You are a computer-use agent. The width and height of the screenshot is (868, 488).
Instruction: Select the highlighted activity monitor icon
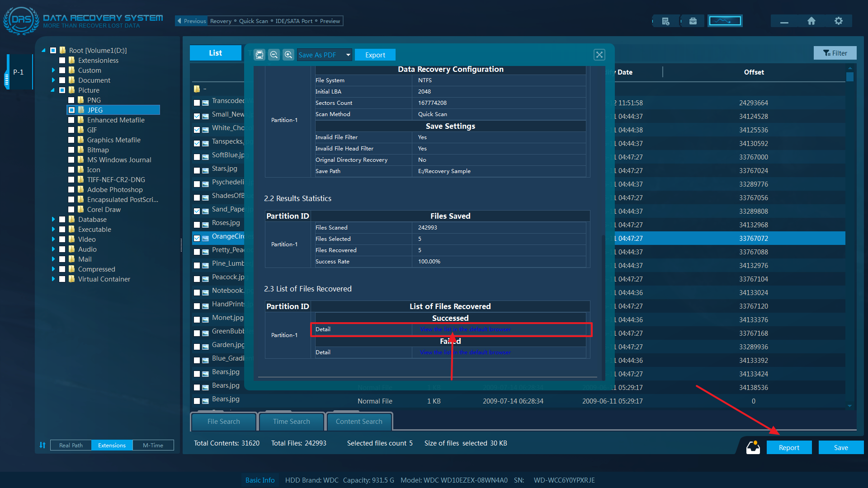click(x=725, y=20)
